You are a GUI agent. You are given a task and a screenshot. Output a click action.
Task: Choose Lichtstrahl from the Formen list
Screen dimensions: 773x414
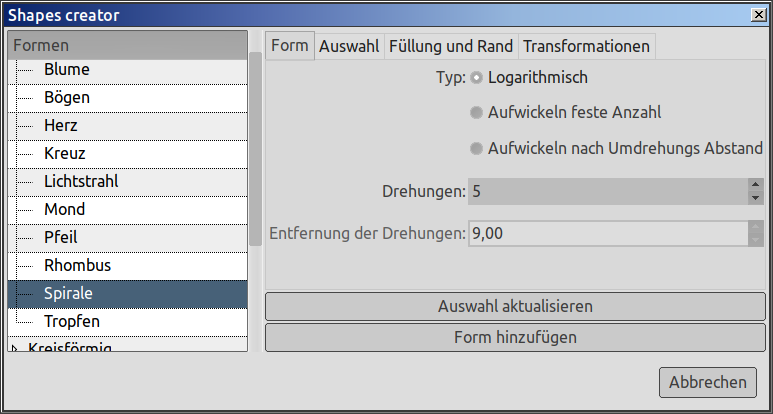[x=82, y=182]
